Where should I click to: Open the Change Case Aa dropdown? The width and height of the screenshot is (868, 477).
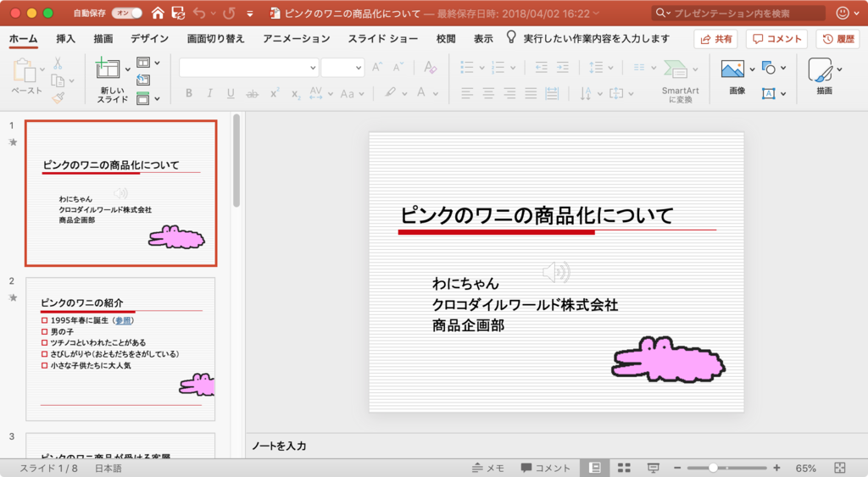coord(352,93)
